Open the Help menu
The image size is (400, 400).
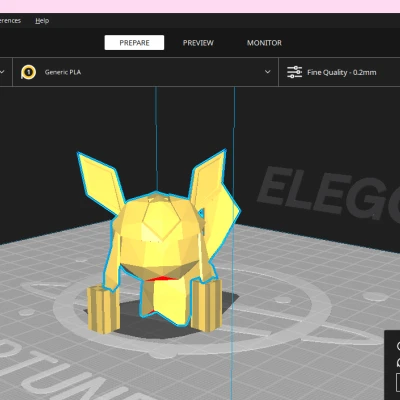[42, 21]
